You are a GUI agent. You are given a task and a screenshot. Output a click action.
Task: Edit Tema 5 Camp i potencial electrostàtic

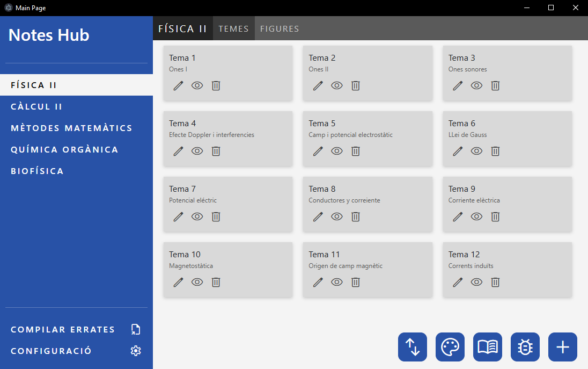(x=318, y=151)
